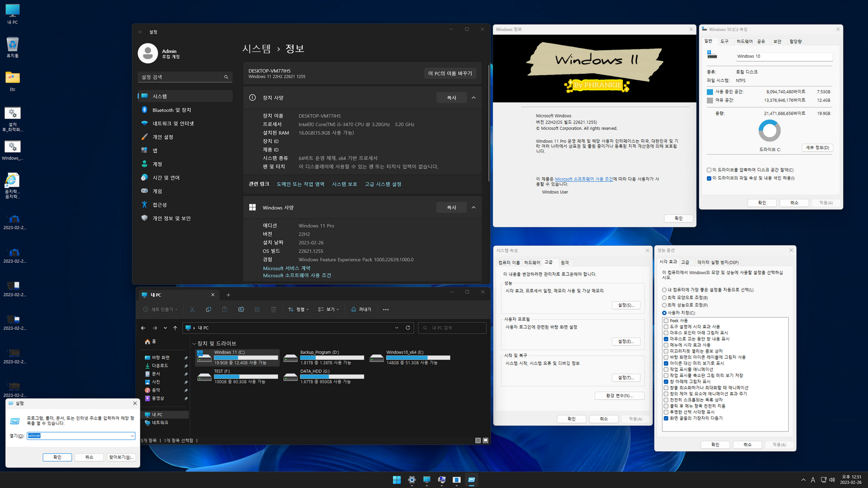Open Bluetooth 및 장치 in Settings sidebar

point(185,110)
